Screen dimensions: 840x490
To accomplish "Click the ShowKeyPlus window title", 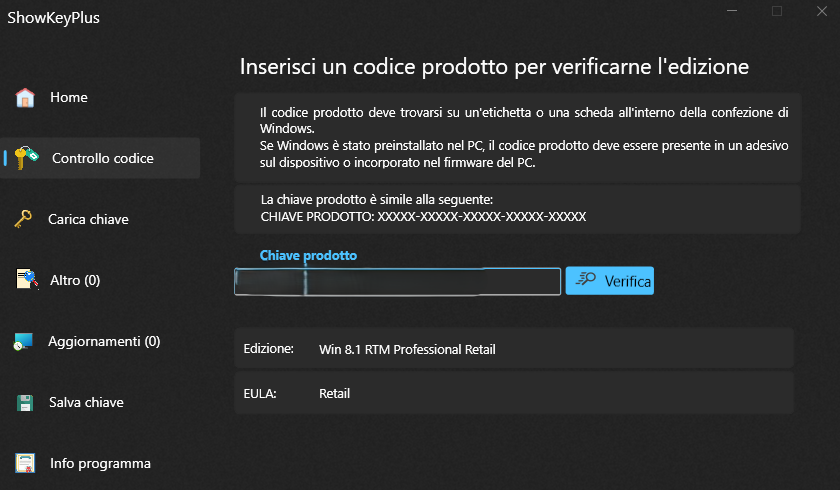I will (53, 18).
